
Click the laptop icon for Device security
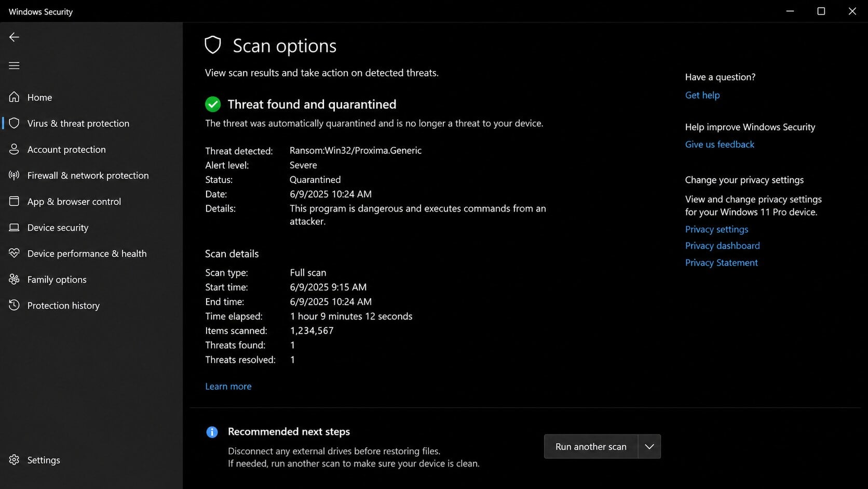tap(14, 227)
